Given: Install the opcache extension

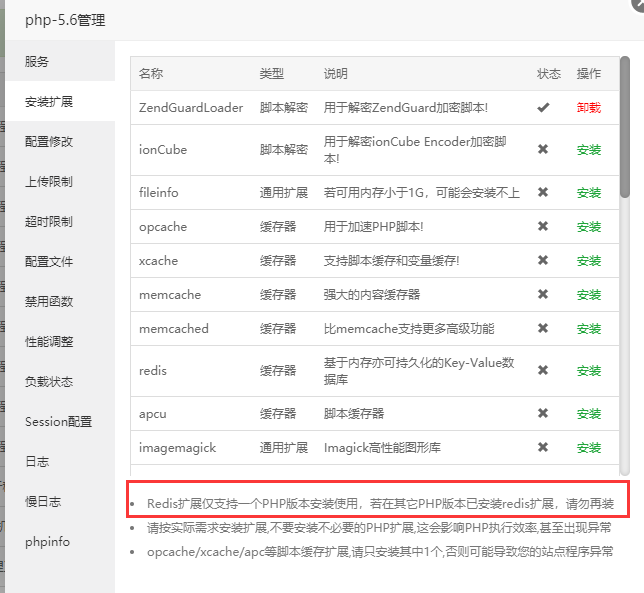Looking at the screenshot, I should [x=589, y=226].
